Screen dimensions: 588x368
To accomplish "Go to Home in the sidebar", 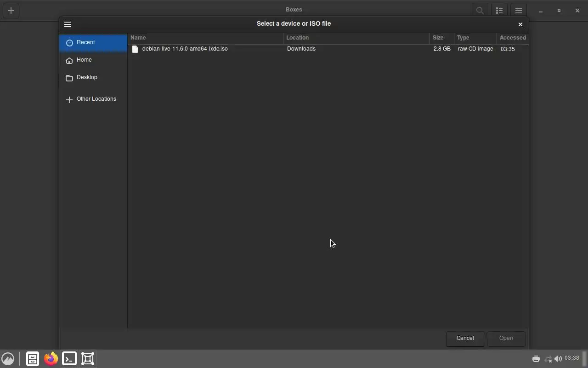I will (x=93, y=60).
